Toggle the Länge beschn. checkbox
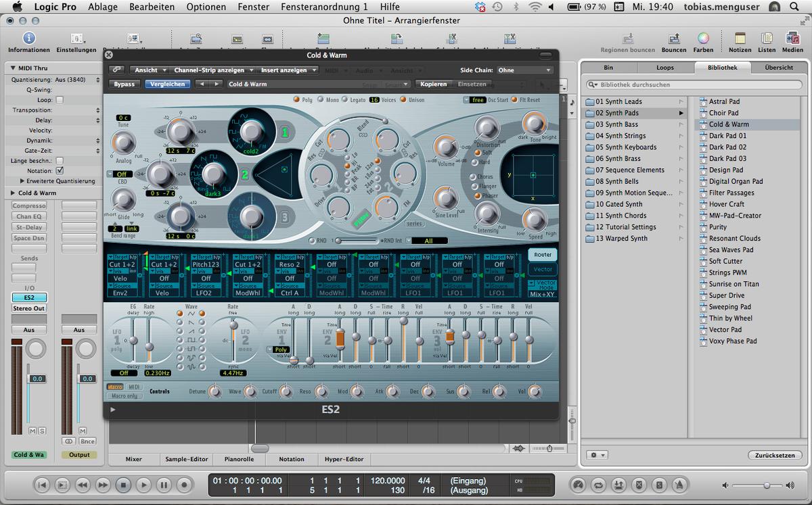 click(x=60, y=161)
